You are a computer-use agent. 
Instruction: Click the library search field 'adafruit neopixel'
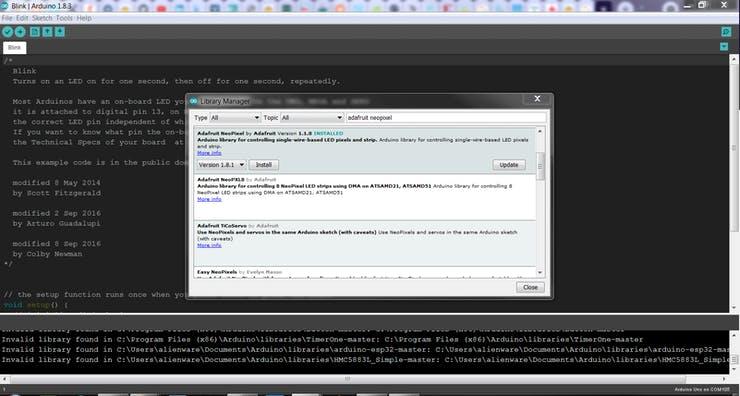coord(446,118)
